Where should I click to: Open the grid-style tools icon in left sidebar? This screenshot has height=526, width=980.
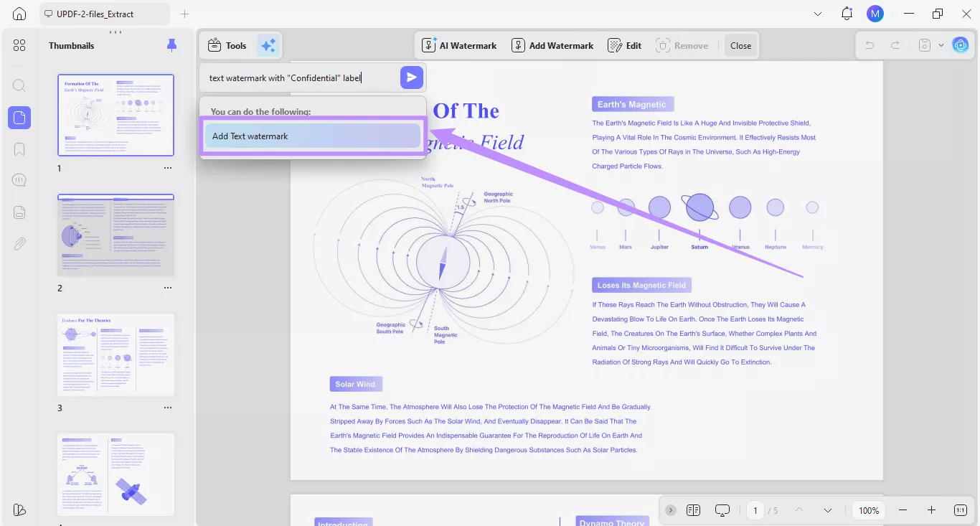coord(19,45)
